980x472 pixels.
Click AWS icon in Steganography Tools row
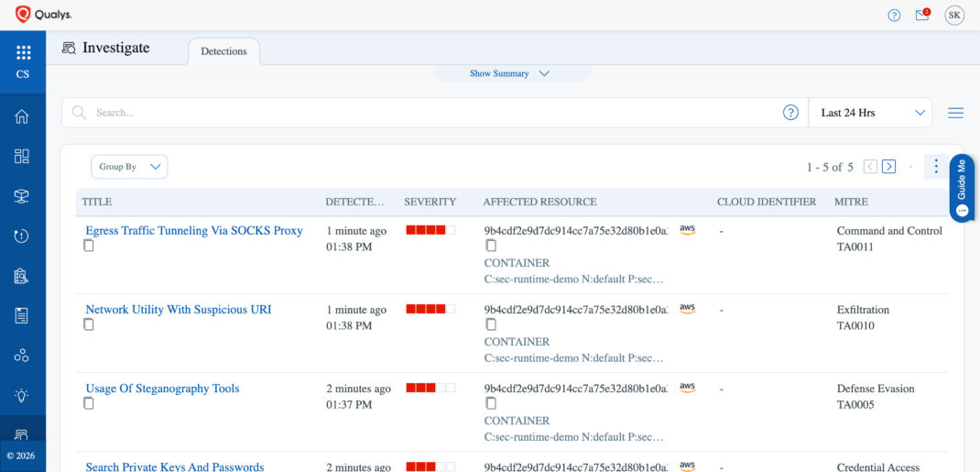pos(687,388)
